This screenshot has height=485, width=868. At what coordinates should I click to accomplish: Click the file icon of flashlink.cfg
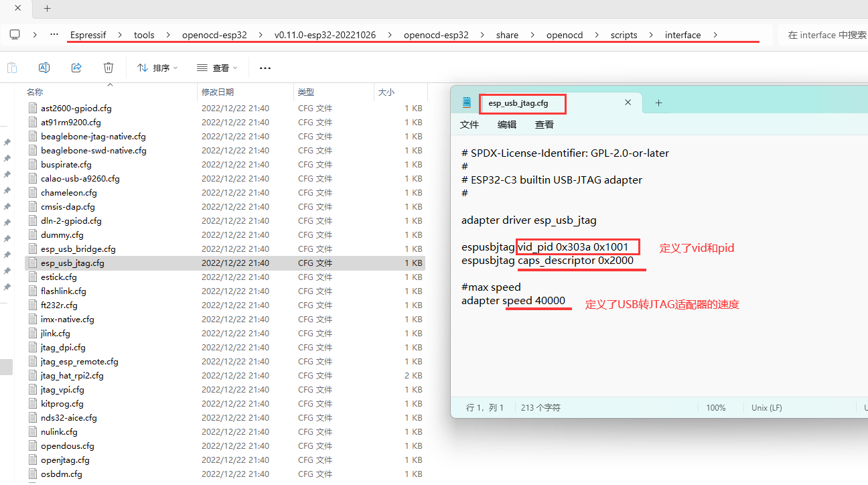33,291
